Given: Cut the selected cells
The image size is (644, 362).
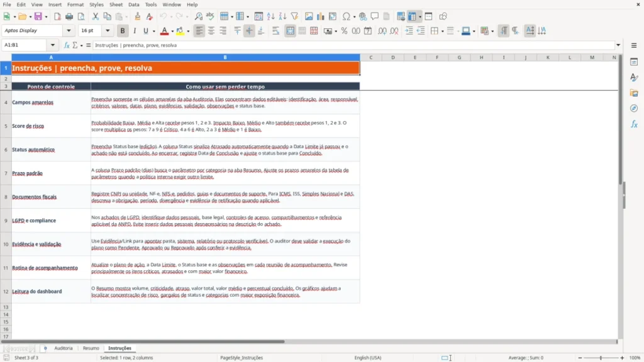Looking at the screenshot, I should (96, 16).
